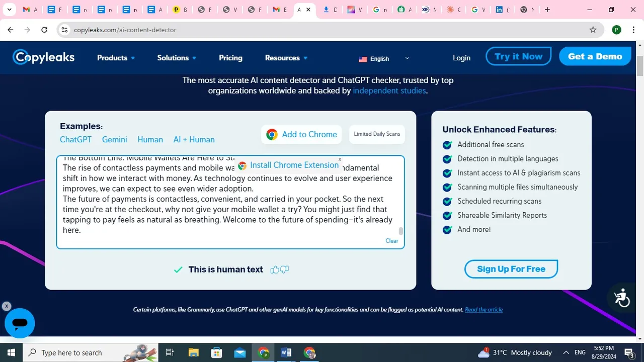The image size is (644, 362).
Task: Give thumbs down to the result
Action: (x=284, y=269)
